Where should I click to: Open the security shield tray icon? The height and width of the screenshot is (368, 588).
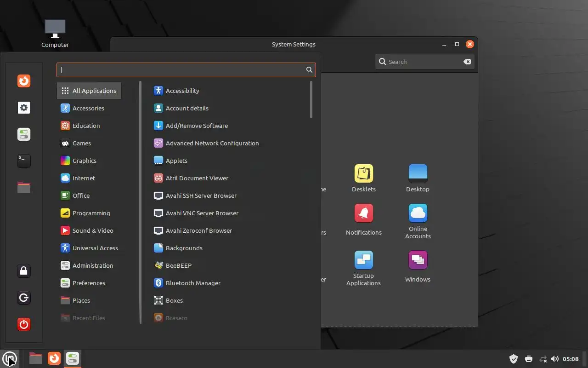point(514,359)
